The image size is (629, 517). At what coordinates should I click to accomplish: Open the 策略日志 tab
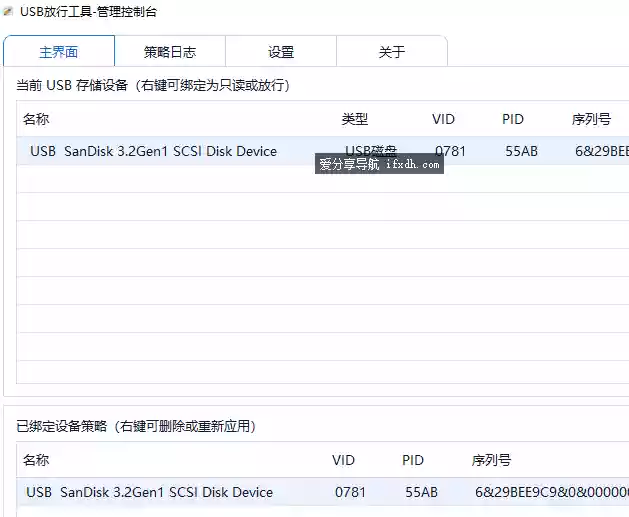(170, 52)
